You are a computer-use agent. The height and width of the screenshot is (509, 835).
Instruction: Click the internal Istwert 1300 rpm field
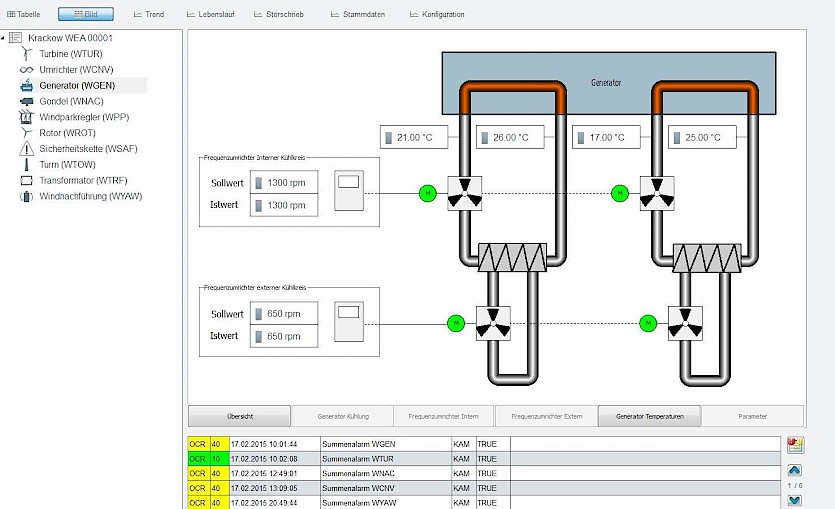284,205
